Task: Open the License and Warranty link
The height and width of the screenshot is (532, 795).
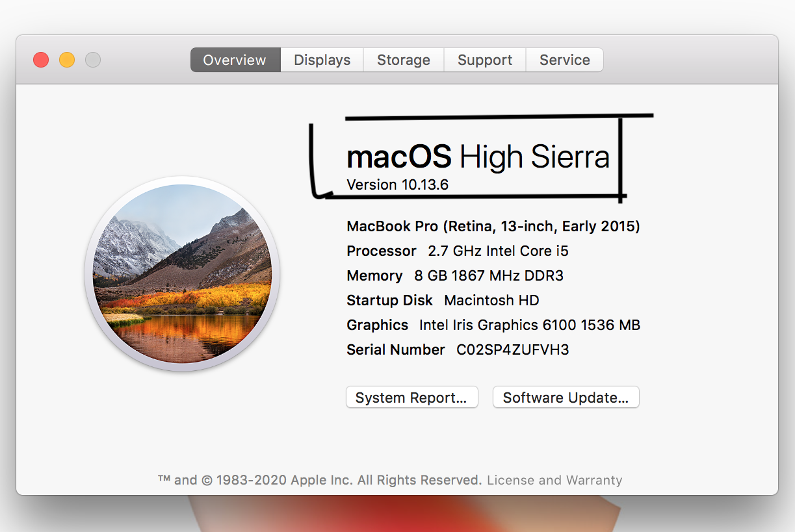Action: pyautogui.click(x=554, y=480)
